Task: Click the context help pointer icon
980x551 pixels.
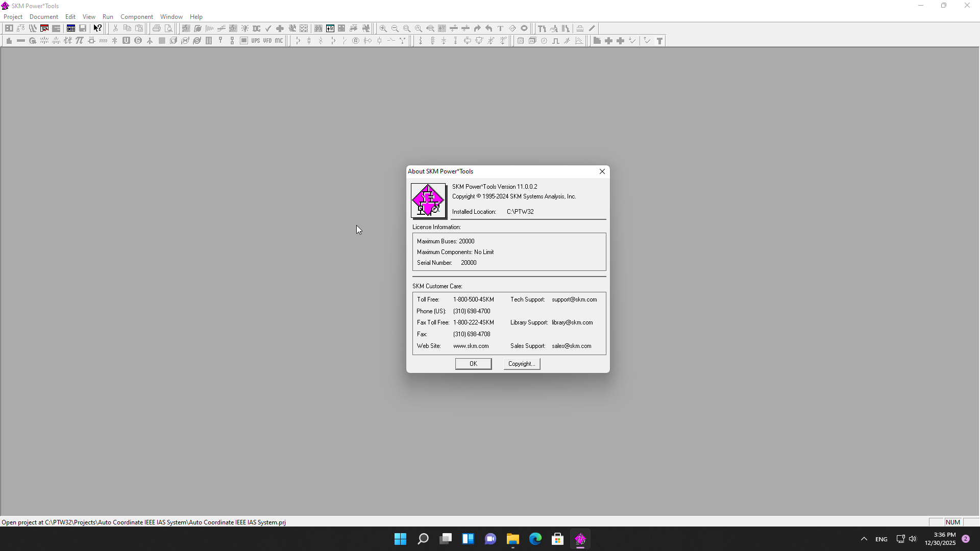Action: (x=97, y=29)
